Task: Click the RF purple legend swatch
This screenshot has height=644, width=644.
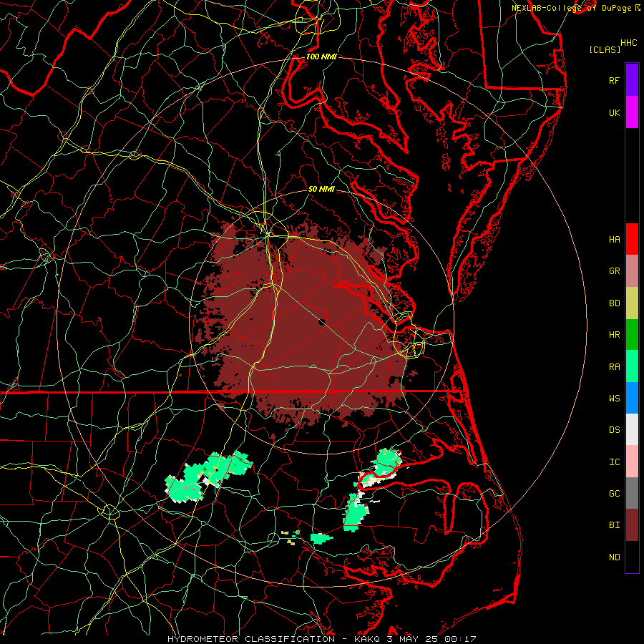Action: pos(632,80)
